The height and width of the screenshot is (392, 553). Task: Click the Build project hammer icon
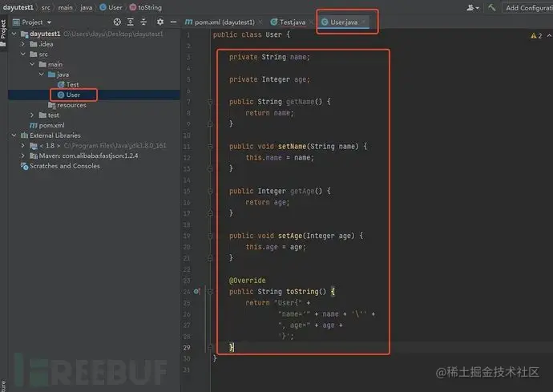491,7
